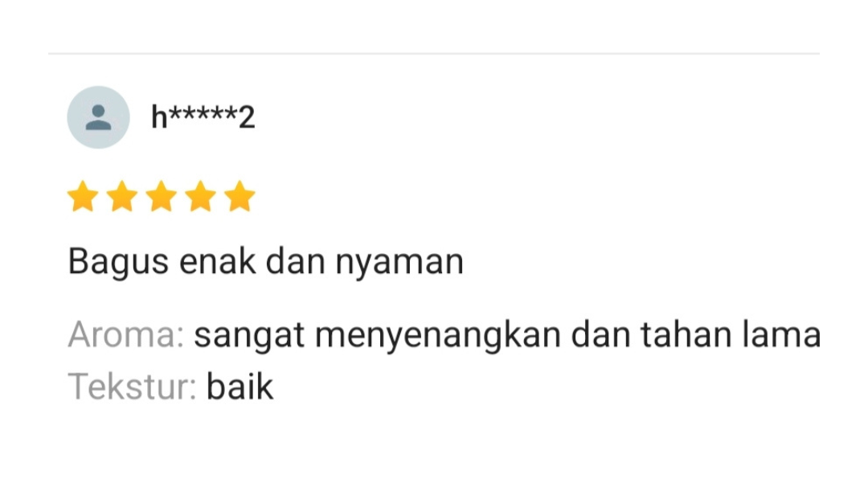The image size is (868, 482).
Task: Click the second yellow rating star
Action: coord(122,197)
